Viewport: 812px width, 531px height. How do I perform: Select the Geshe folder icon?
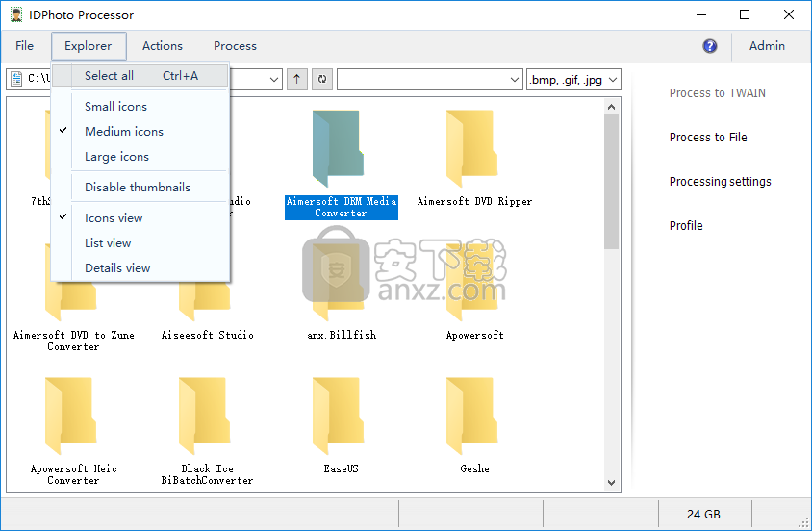coord(472,417)
